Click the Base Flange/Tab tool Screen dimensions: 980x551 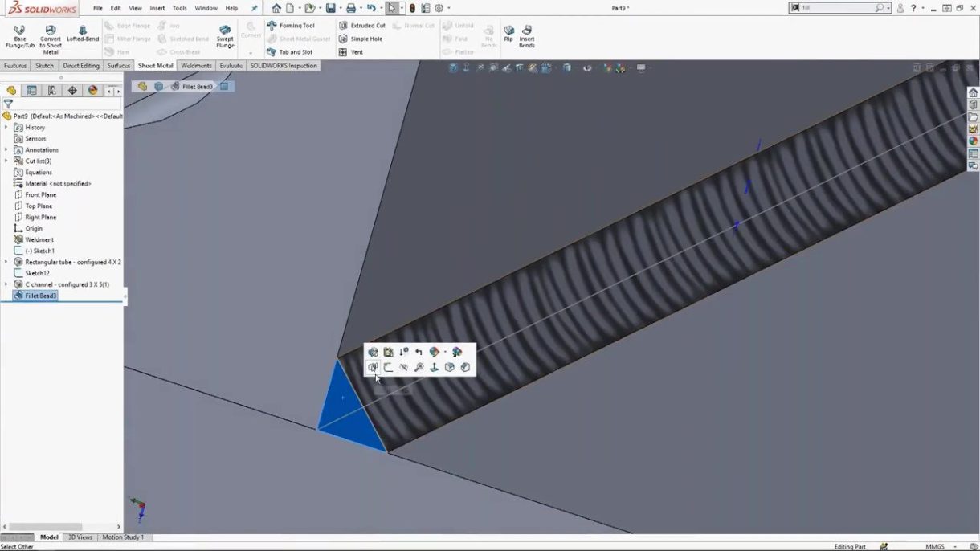(x=19, y=38)
